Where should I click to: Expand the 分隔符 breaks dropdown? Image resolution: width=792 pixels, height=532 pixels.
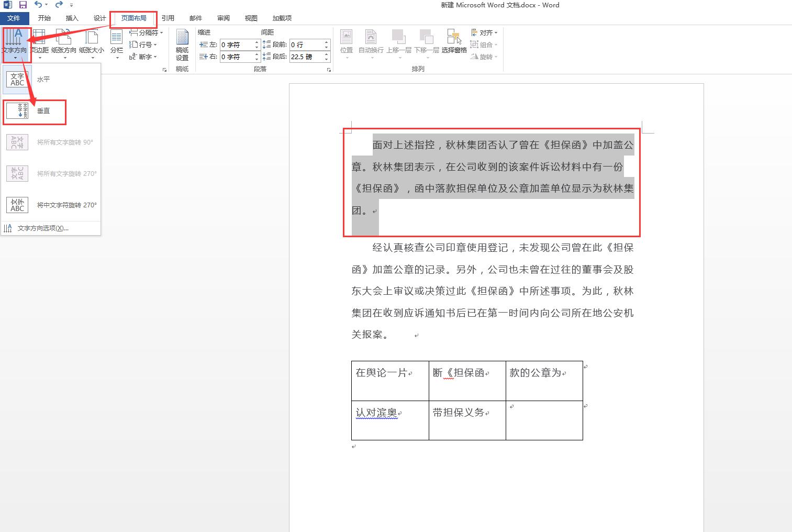pos(147,32)
